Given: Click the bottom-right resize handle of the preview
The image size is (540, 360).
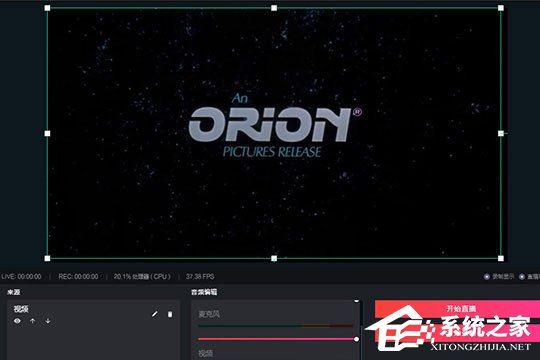Looking at the screenshot, I should point(501,258).
